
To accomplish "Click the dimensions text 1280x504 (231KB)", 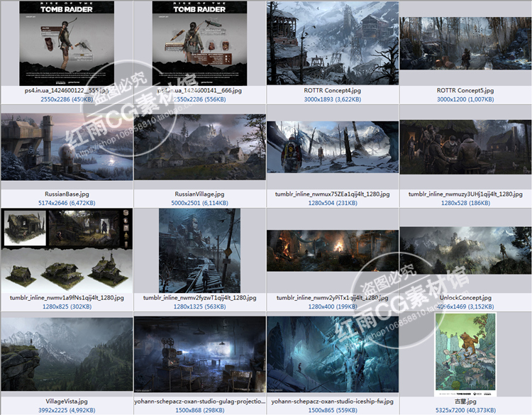I will (x=333, y=203).
